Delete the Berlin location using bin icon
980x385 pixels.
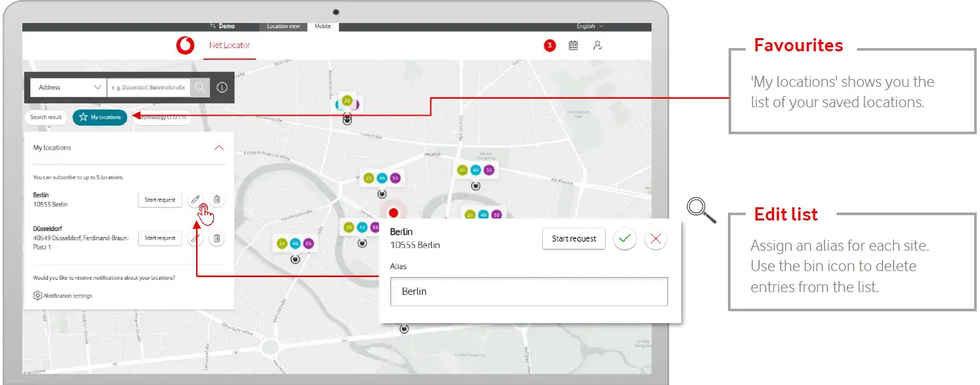(x=217, y=199)
